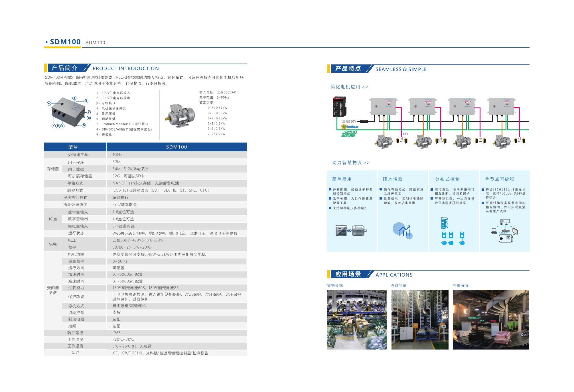
Task: Click the grey electric motor image
Action: tap(180, 115)
